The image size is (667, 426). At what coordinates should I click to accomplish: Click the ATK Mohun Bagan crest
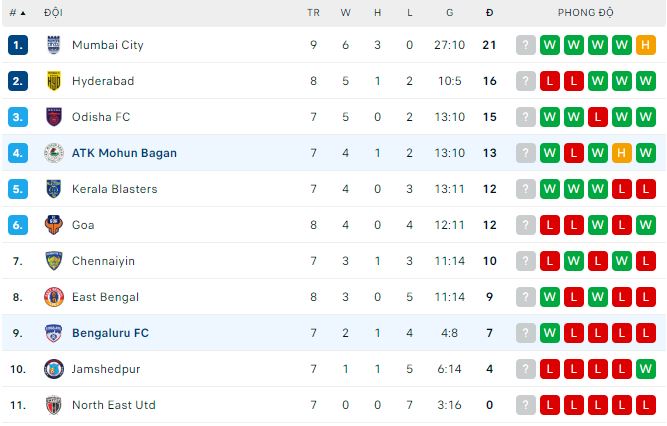[54, 153]
